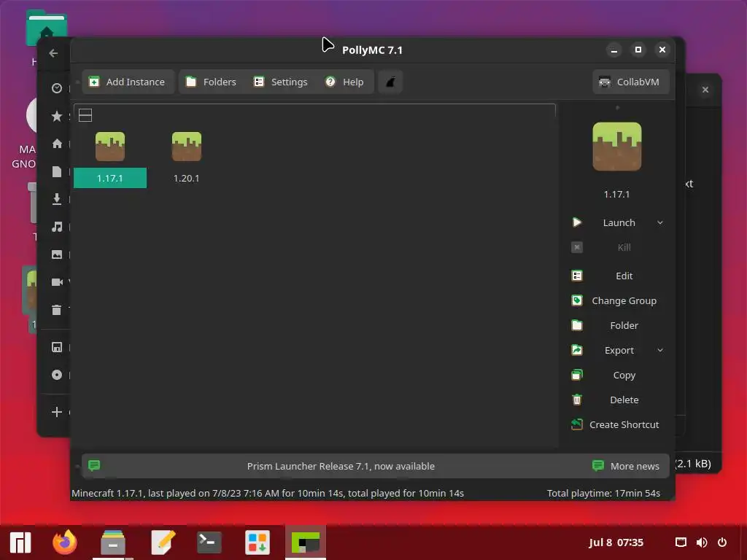Viewport: 747px width, 560px height.
Task: Click the display icon in system tray
Action: click(x=681, y=542)
